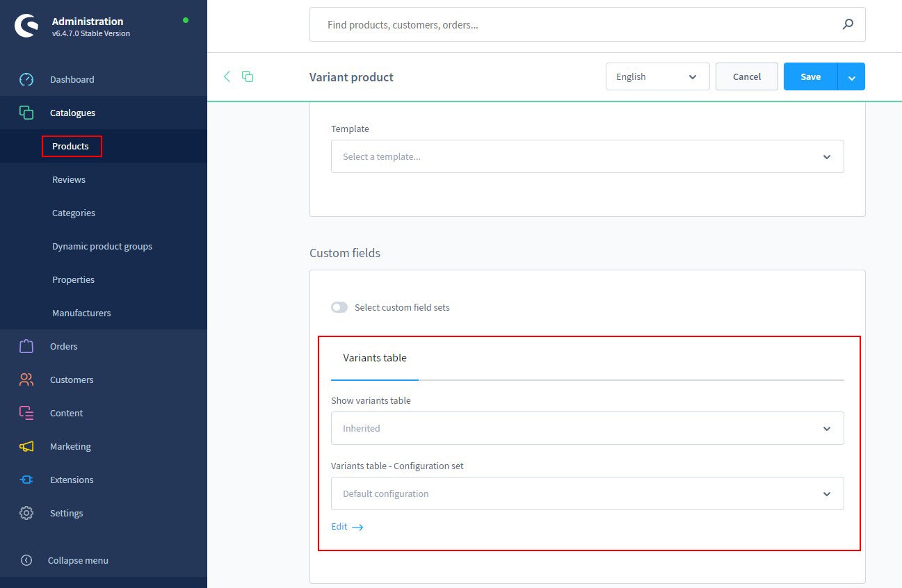Toggle Select custom field sets switch

339,307
